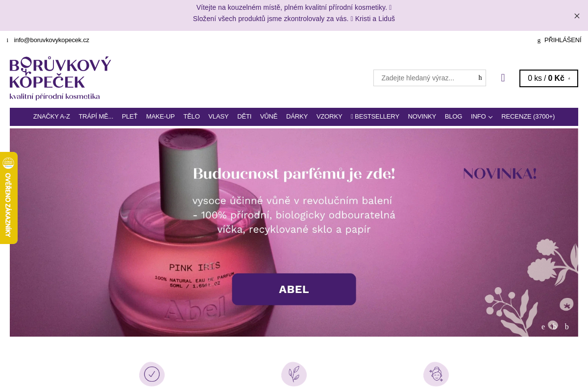Image resolution: width=588 pixels, height=392 pixels.
Task: Click the ABEL banner button
Action: pos(294,289)
